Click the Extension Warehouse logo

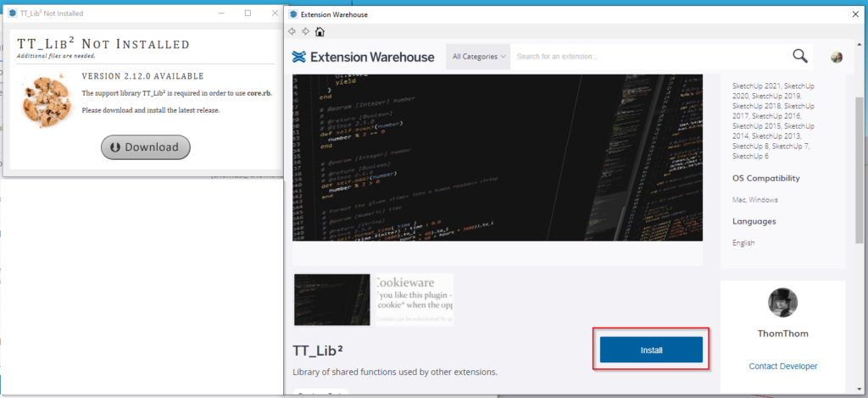(363, 57)
